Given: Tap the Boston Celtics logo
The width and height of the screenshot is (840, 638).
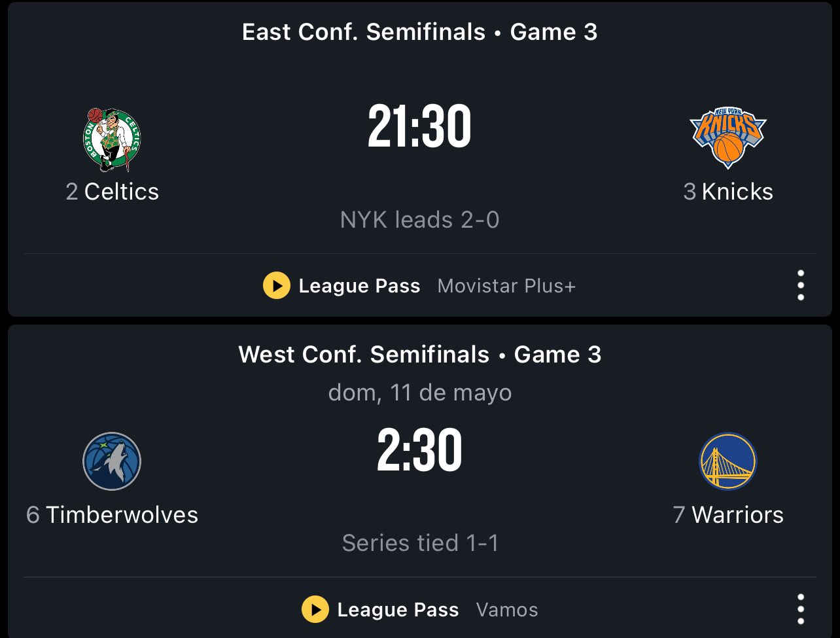Looking at the screenshot, I should tap(112, 139).
